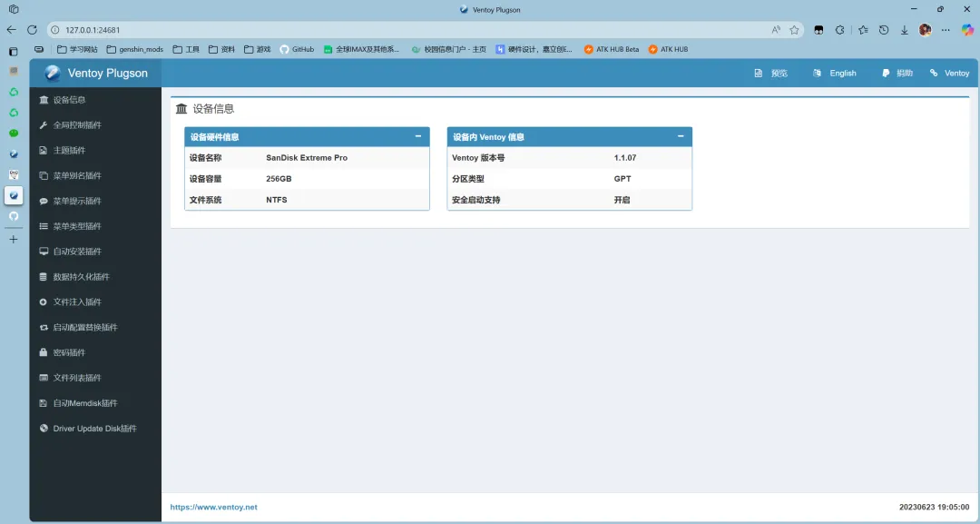Screen dimensions: 980x524
Task: Open the genshin_mods bookmarks folder
Action: click(x=135, y=49)
